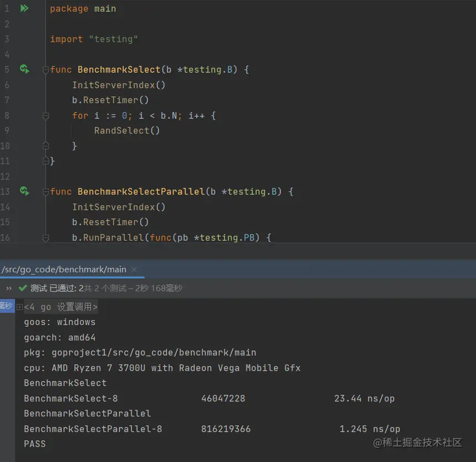Click the 1.245 ns/op value
The width and height of the screenshot is (476, 462).
(x=370, y=429)
